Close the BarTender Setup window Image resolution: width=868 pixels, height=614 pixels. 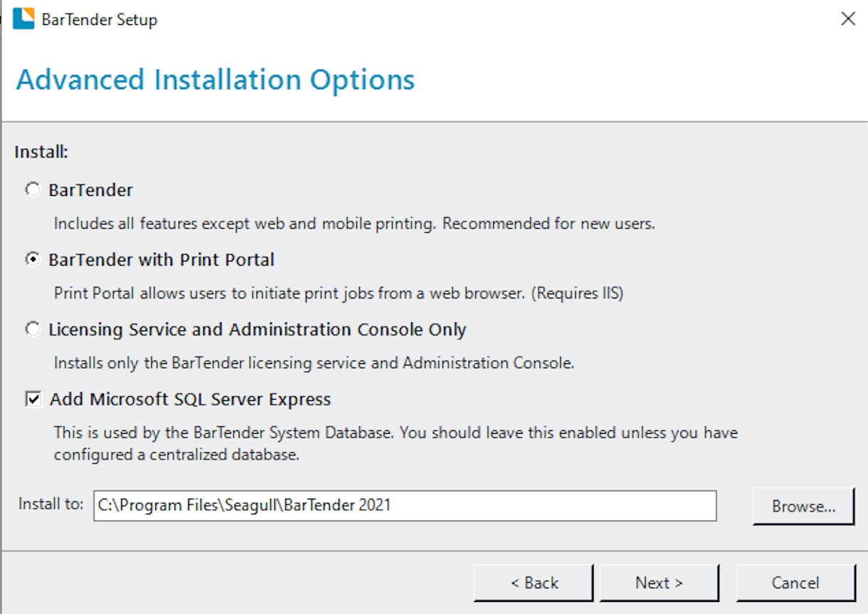(x=847, y=19)
